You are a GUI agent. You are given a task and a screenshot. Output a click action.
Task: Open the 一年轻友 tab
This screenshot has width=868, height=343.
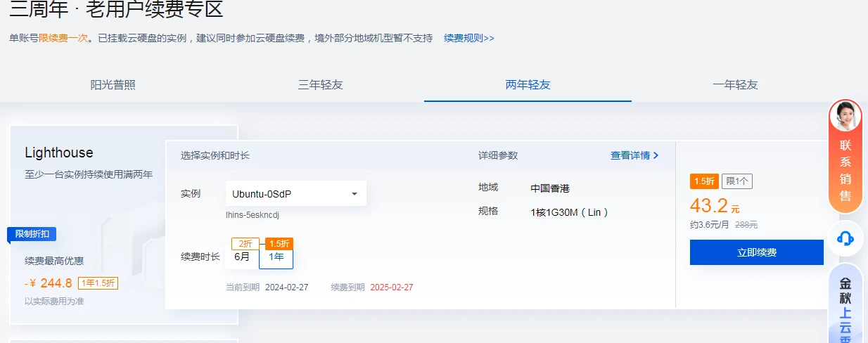(x=735, y=85)
